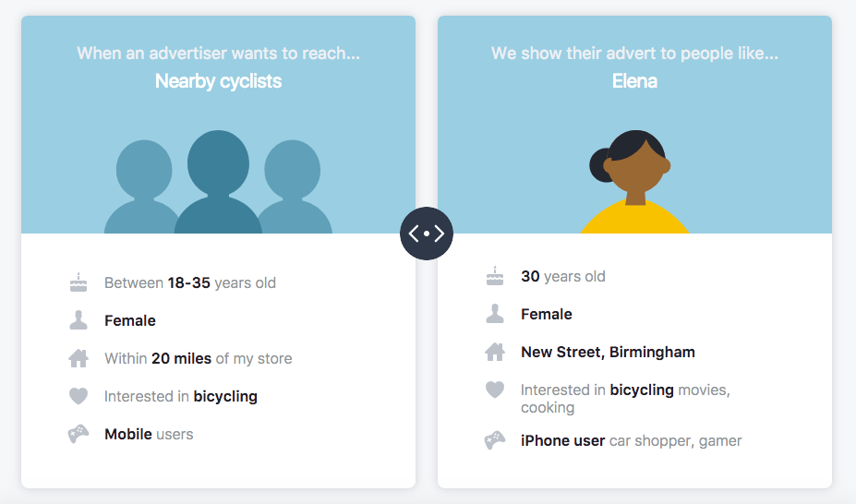This screenshot has width=856, height=504.
Task: Click the Elena name heading
Action: pyautogui.click(x=634, y=80)
